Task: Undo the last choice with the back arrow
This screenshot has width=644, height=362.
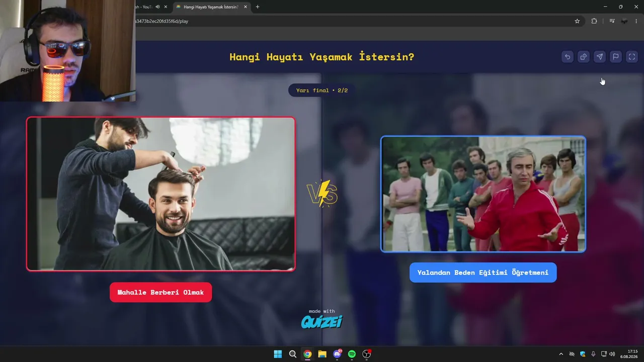Action: (568, 57)
